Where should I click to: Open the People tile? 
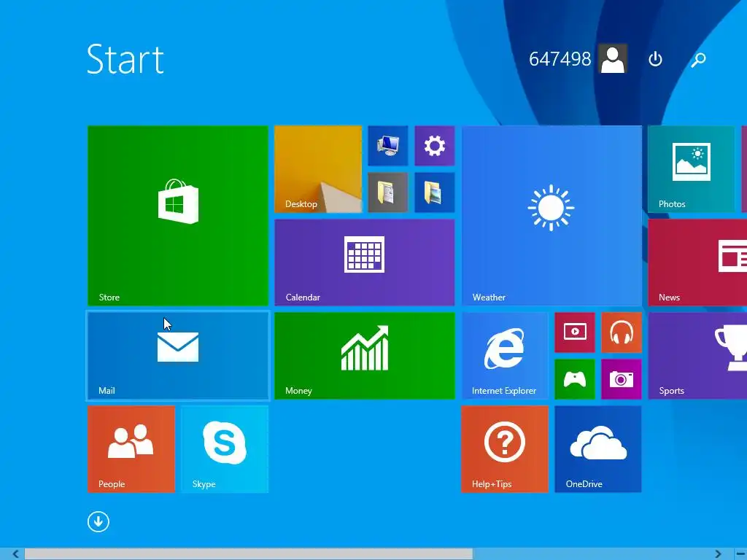tap(131, 448)
